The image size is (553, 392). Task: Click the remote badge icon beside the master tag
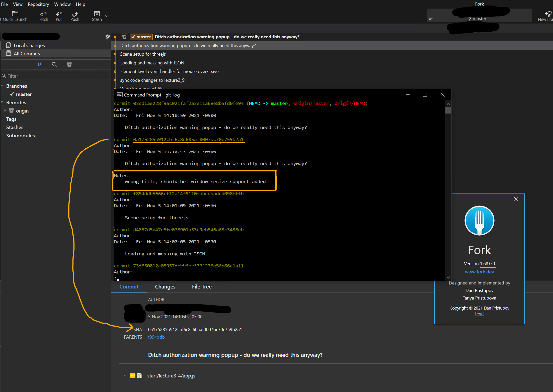coord(124,37)
